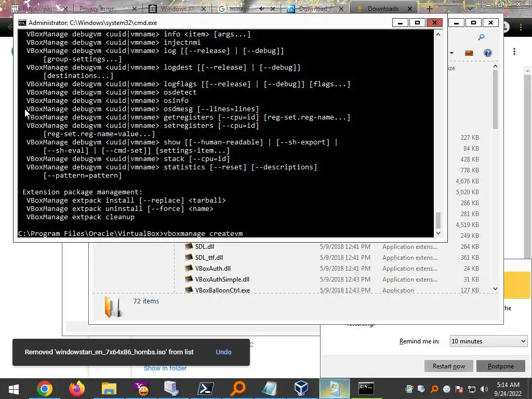Close the Downloads tab
This screenshot has height=399, width=532.
pyautogui.click(x=409, y=9)
